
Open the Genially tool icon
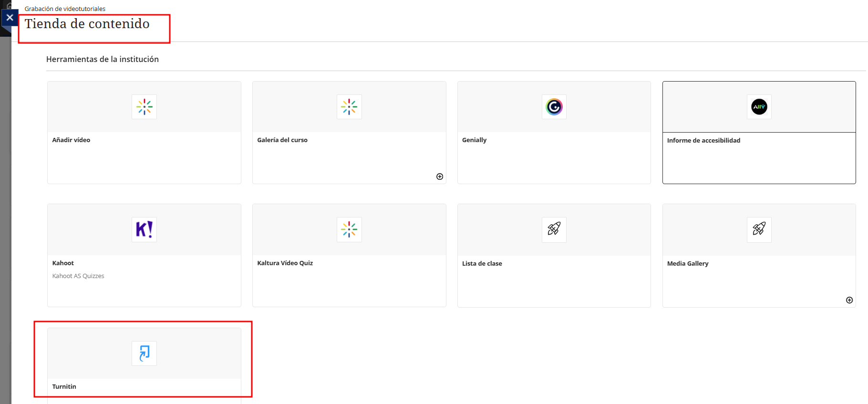pos(554,107)
